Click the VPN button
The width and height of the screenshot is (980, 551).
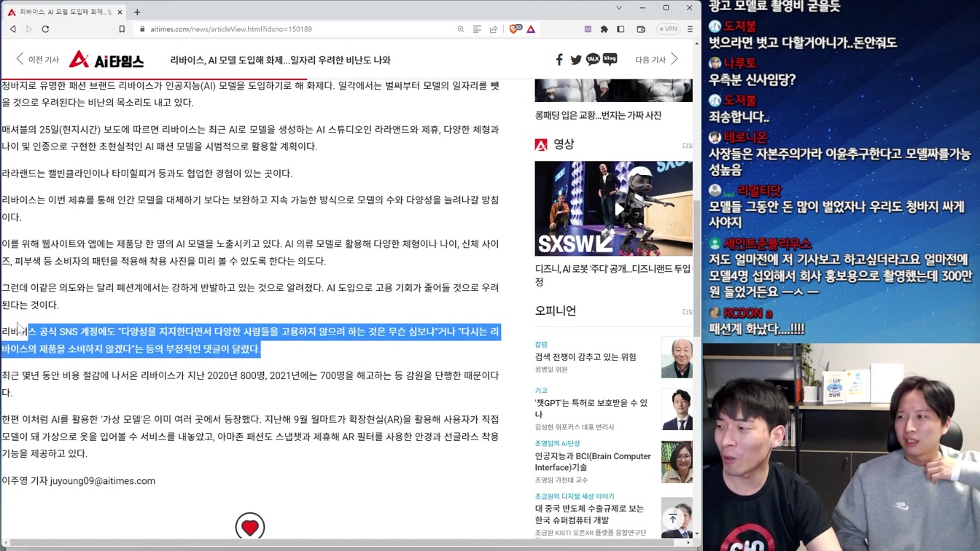(x=668, y=29)
